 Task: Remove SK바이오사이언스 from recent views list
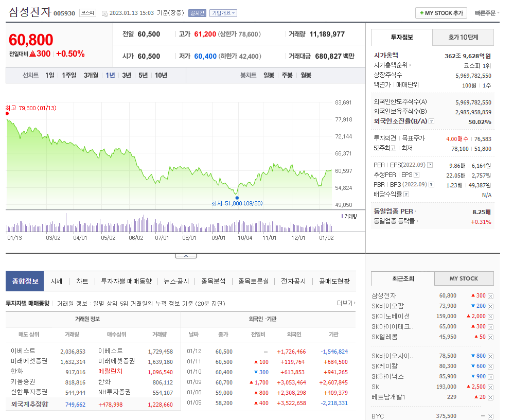[x=490, y=356]
